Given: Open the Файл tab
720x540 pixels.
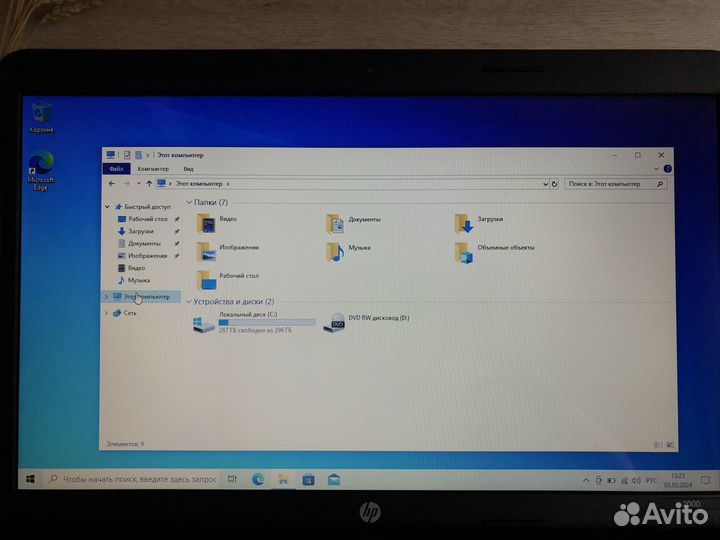Looking at the screenshot, I should (x=117, y=169).
